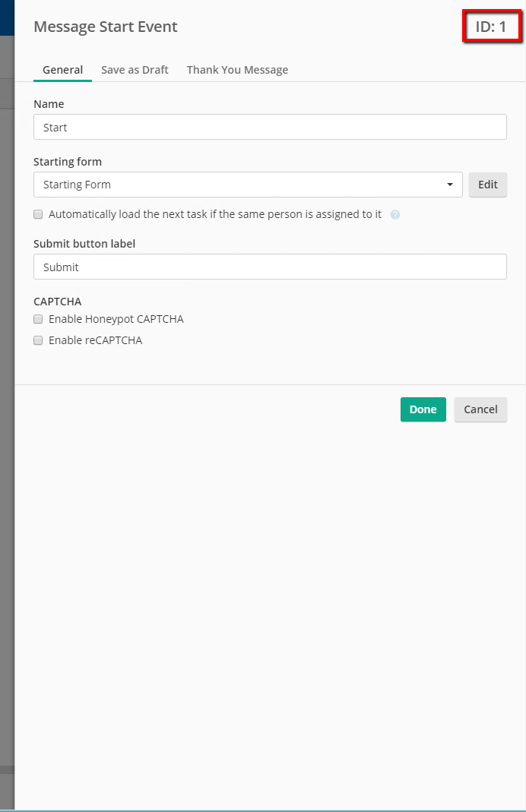Go to the Thank You Message tab

pyautogui.click(x=237, y=70)
